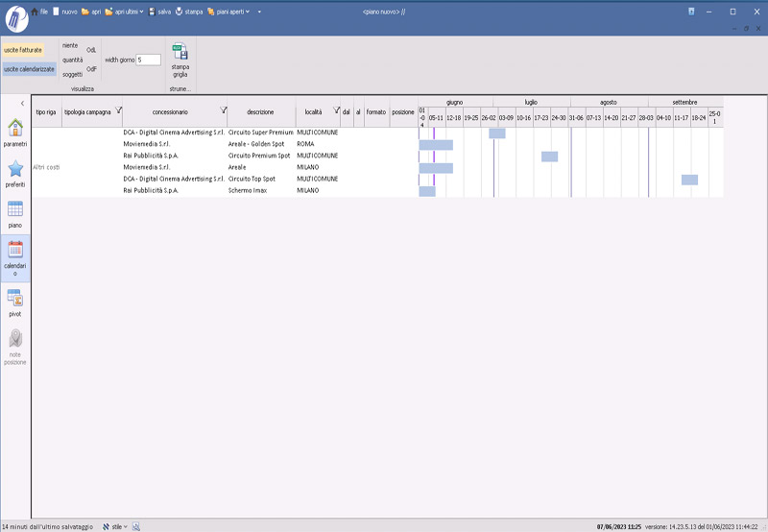The height and width of the screenshot is (532, 768).
Task: Select the quantità display option
Action: (x=72, y=60)
